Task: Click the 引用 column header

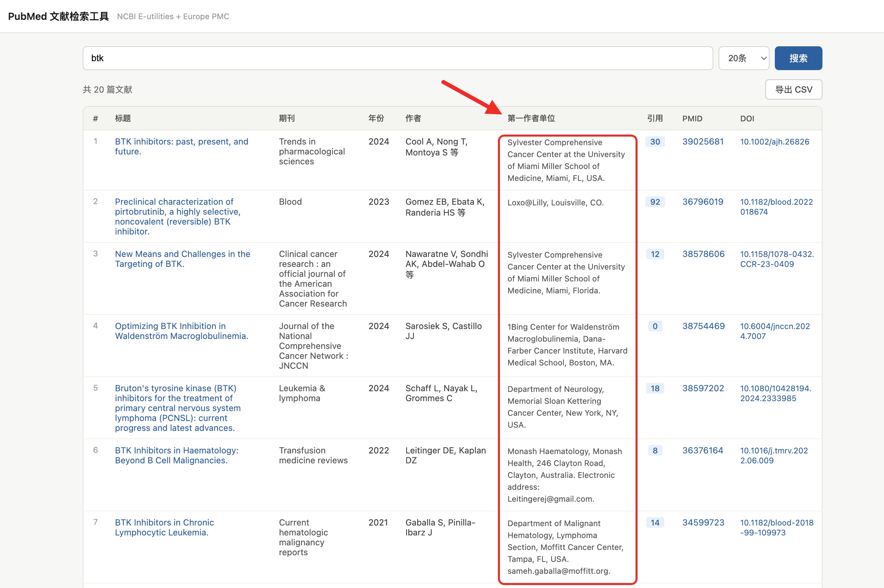Action: 654,118
